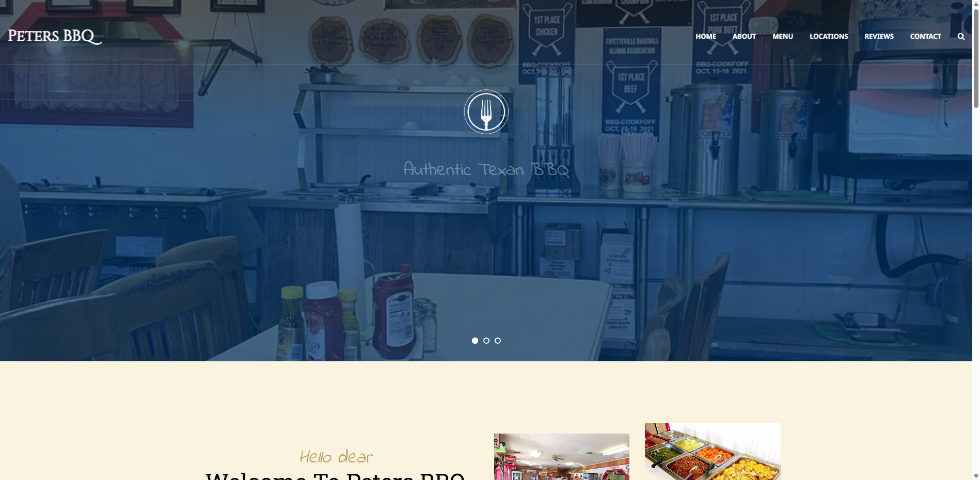Click the page scrollbar thumb
Image resolution: width=980 pixels, height=480 pixels.
976,58
